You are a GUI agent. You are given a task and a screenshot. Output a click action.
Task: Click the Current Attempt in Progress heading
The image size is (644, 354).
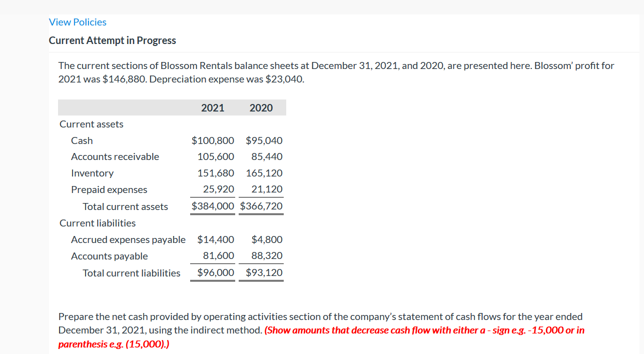(112, 40)
